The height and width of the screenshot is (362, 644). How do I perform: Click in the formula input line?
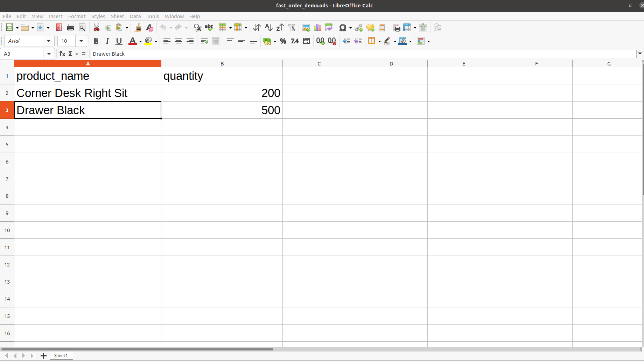click(363, 54)
